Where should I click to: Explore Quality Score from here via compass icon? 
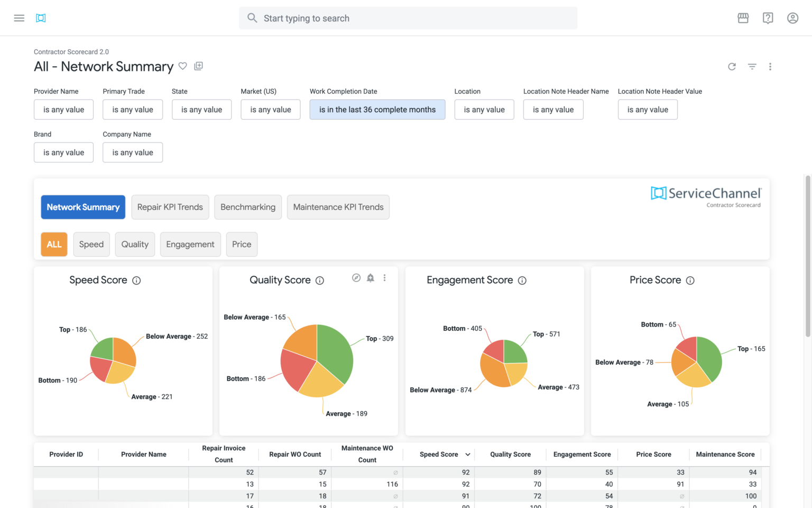click(x=356, y=277)
